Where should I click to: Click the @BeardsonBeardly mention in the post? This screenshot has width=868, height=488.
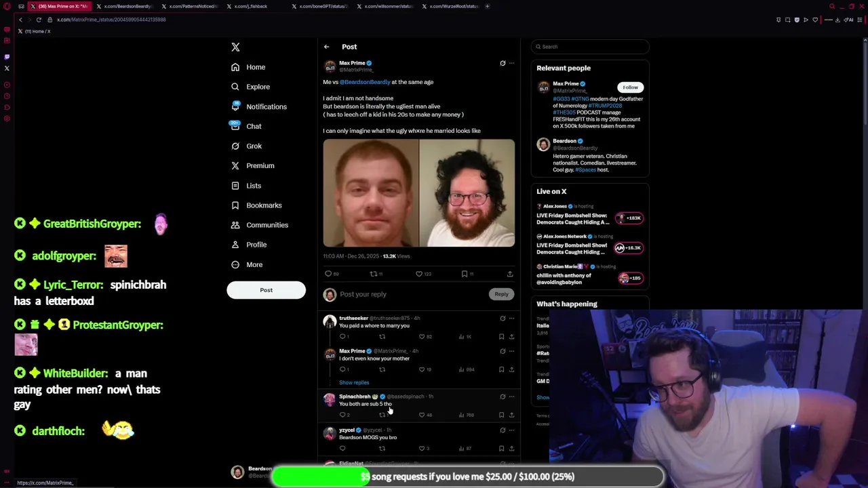click(x=365, y=82)
